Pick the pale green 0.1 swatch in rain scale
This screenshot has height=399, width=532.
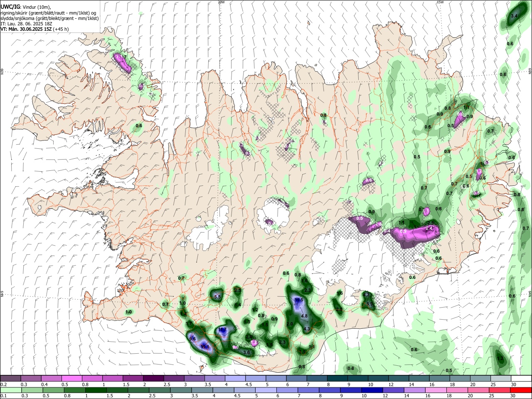coord(11,390)
